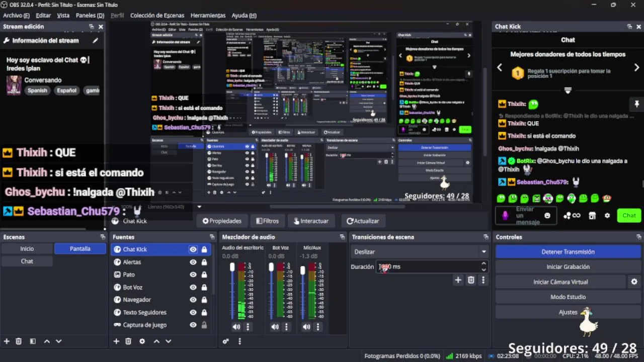Add a new source in Fuentes panel
This screenshot has height=362, width=644.
[x=116, y=341]
